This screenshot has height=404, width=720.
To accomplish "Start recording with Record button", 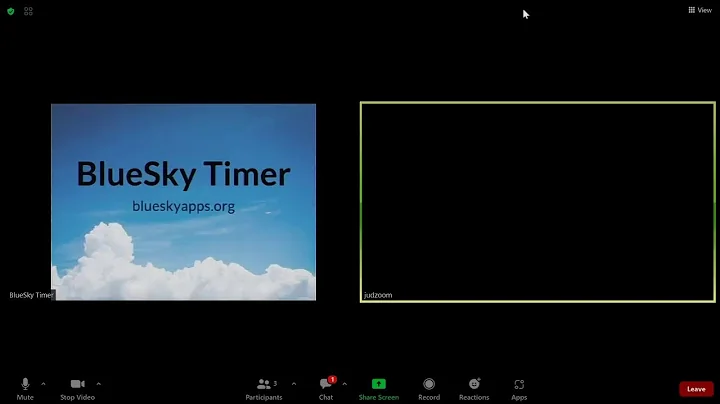I will tap(429, 389).
